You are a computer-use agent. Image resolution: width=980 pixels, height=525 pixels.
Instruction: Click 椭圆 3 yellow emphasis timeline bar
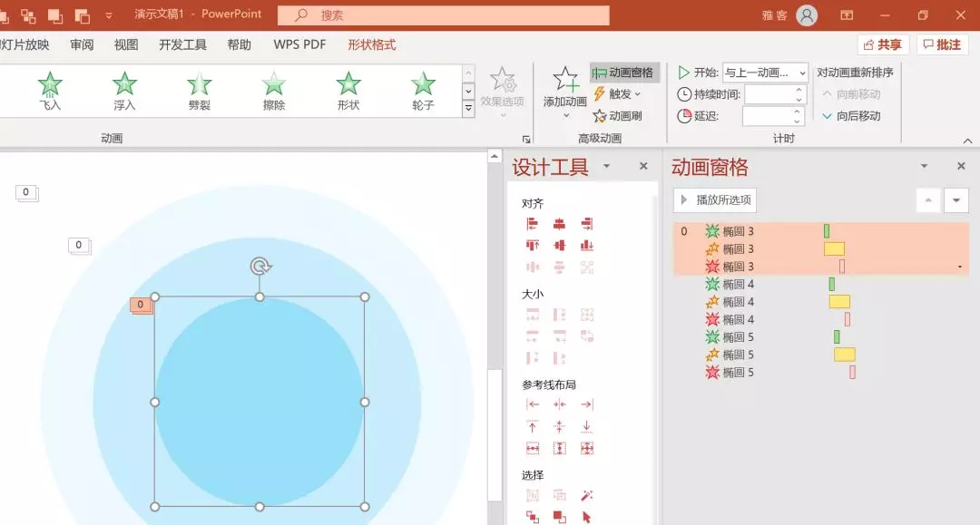pyautogui.click(x=835, y=249)
